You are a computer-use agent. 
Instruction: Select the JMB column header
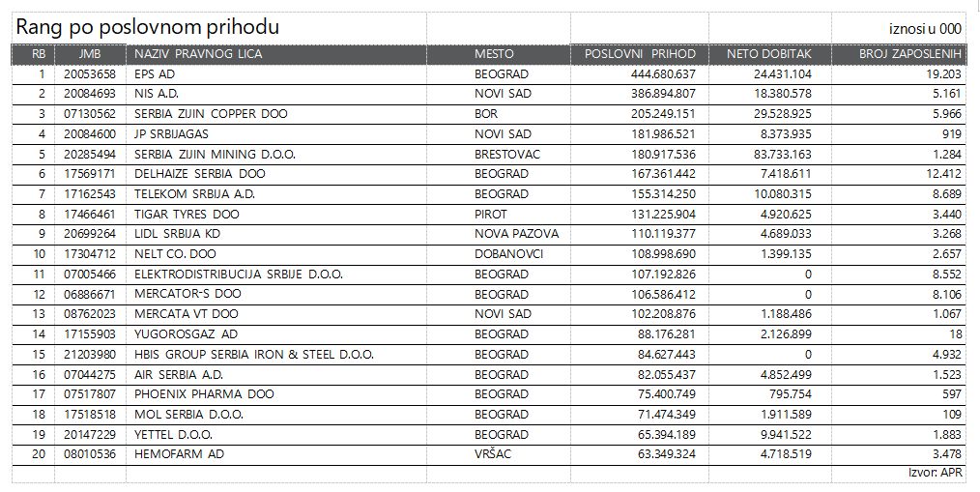click(x=90, y=54)
